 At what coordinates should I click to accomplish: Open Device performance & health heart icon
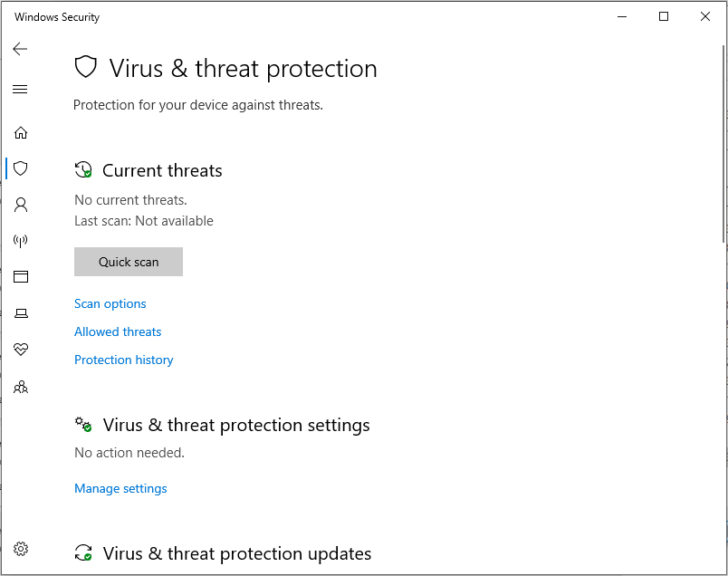[x=21, y=349]
